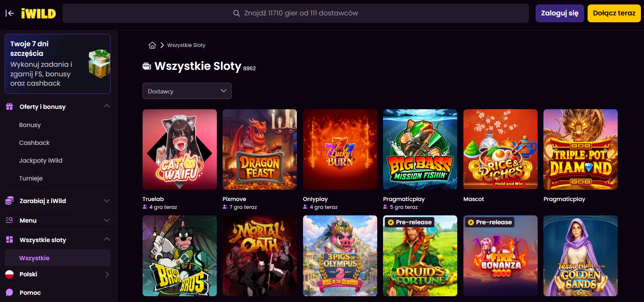Viewport: 644px width, 302px height.
Task: Open the Triple Pot Diamond thumbnail
Action: click(x=580, y=149)
